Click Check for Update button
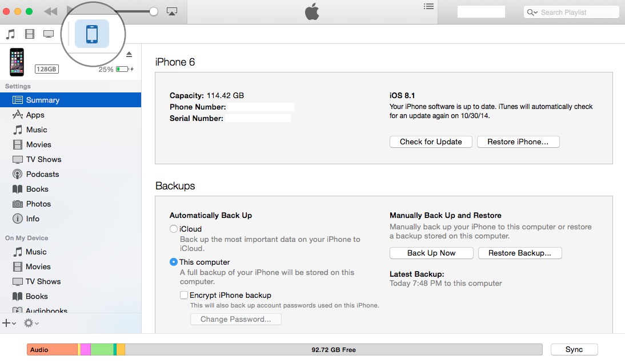 pyautogui.click(x=431, y=141)
